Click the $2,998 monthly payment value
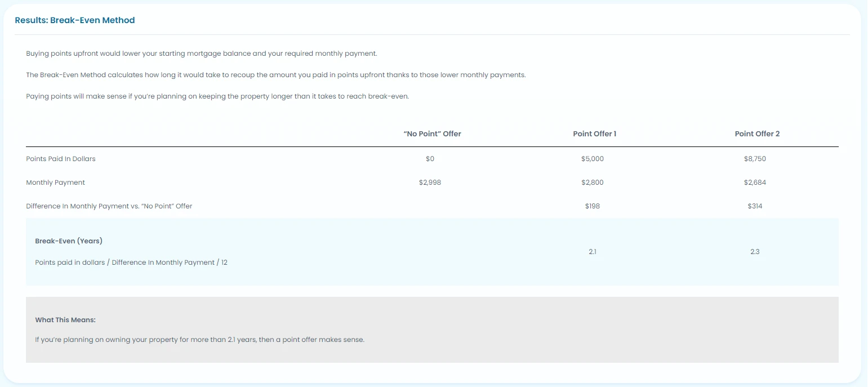The height and width of the screenshot is (387, 868). coord(430,183)
